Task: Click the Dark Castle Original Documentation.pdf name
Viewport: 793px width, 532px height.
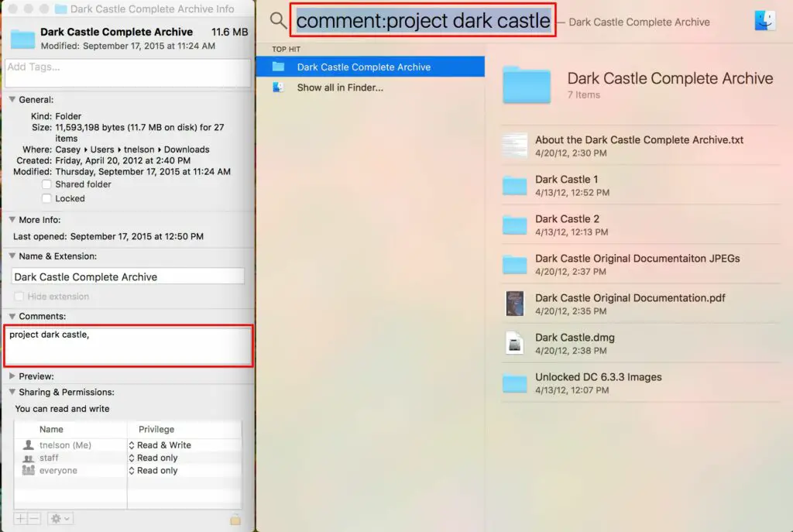Action: 630,298
